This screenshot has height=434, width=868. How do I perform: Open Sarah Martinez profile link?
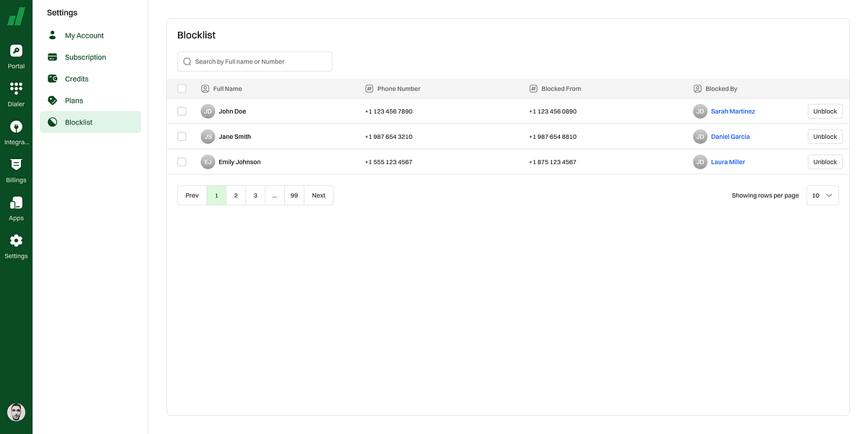coord(733,111)
